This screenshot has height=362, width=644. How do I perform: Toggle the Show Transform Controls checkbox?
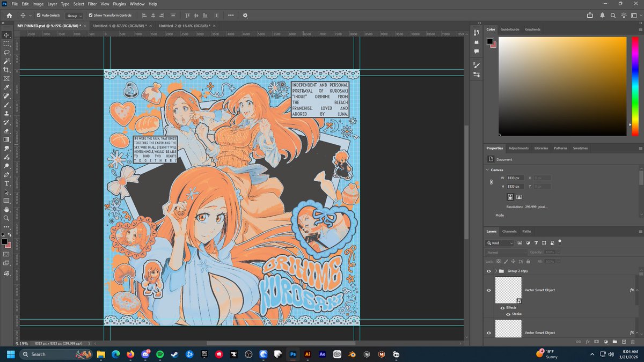tap(90, 16)
